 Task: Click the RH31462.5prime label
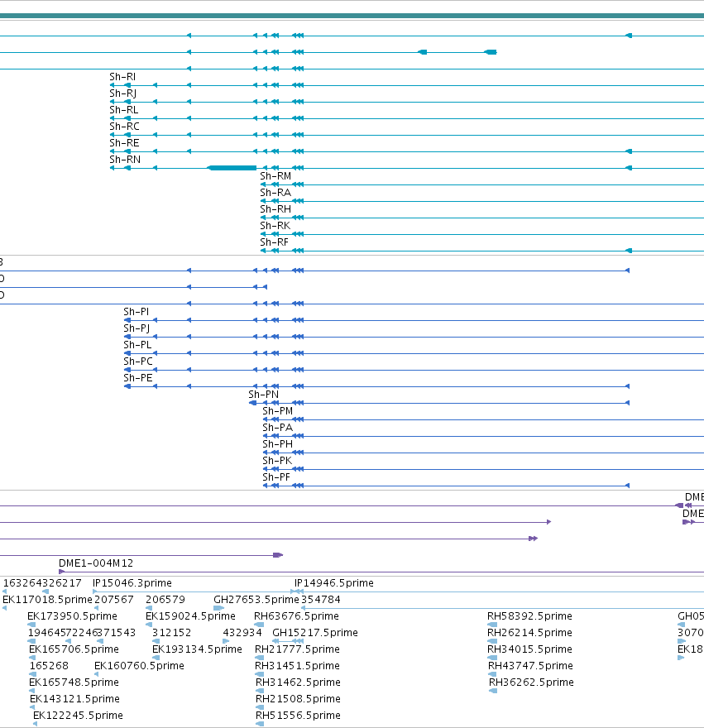(298, 682)
